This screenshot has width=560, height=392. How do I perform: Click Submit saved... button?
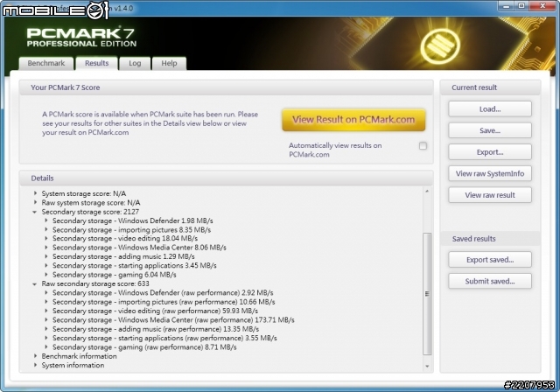click(490, 281)
